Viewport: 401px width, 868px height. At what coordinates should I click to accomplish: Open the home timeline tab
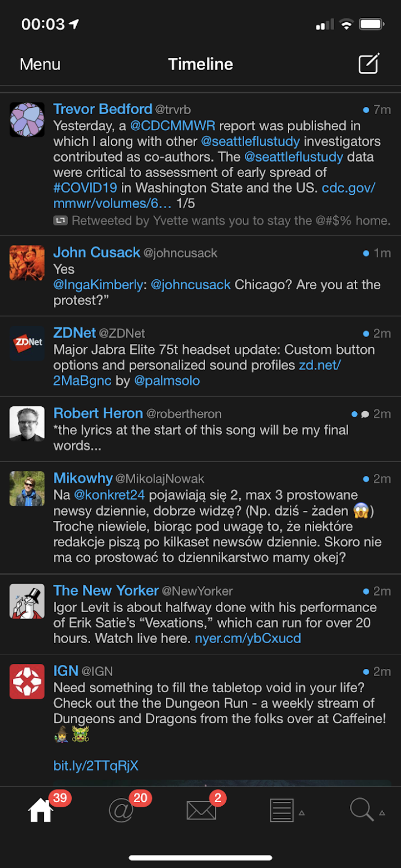[x=41, y=811]
